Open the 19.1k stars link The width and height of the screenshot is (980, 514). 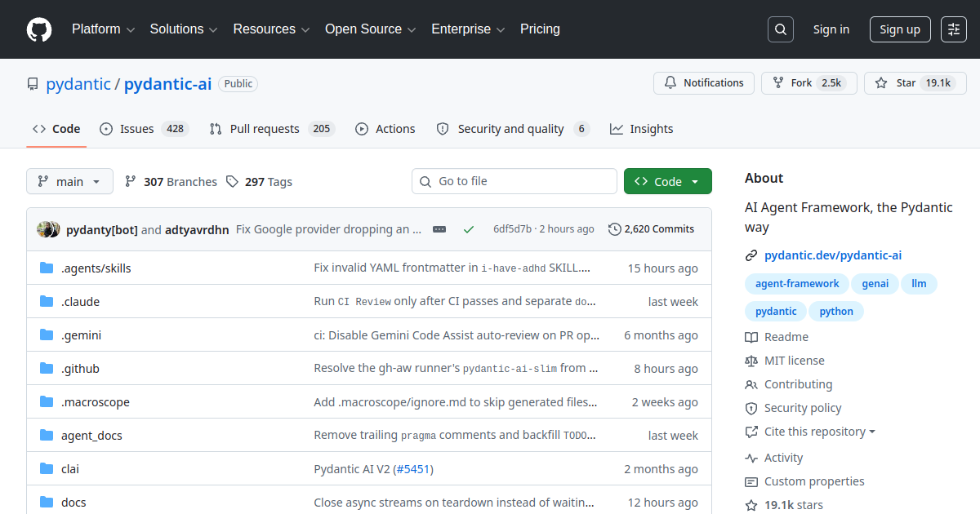pos(784,505)
